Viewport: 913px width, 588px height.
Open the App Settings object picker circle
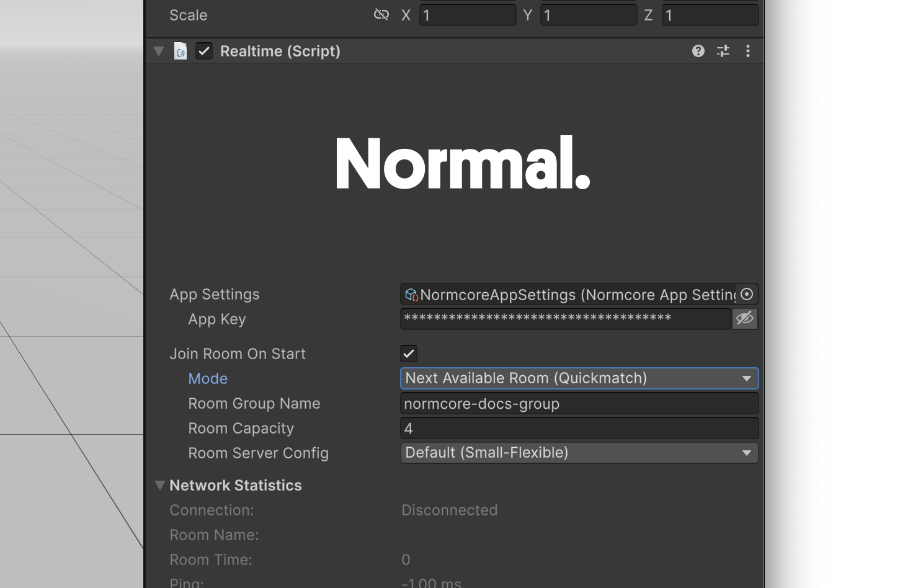747,294
